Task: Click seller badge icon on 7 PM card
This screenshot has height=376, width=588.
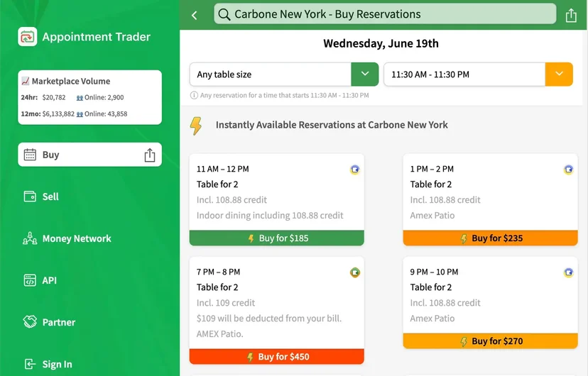Action: click(x=355, y=272)
